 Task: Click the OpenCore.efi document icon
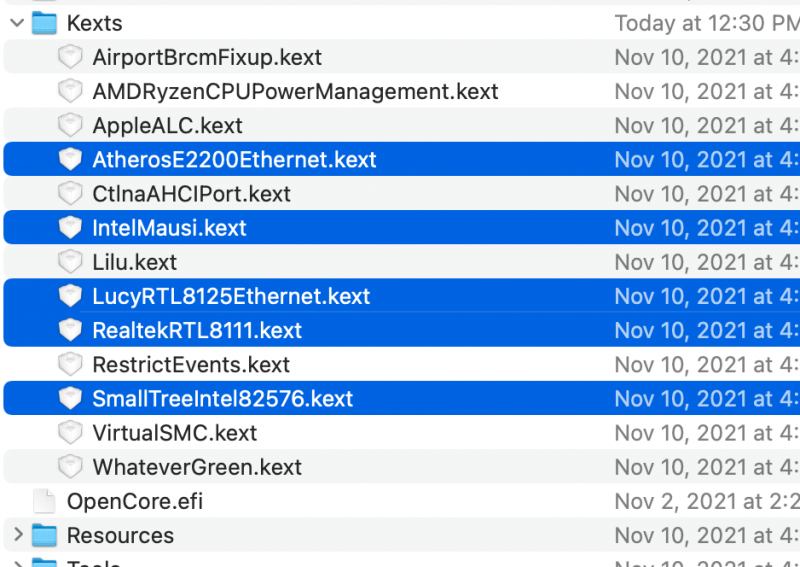coord(44,501)
